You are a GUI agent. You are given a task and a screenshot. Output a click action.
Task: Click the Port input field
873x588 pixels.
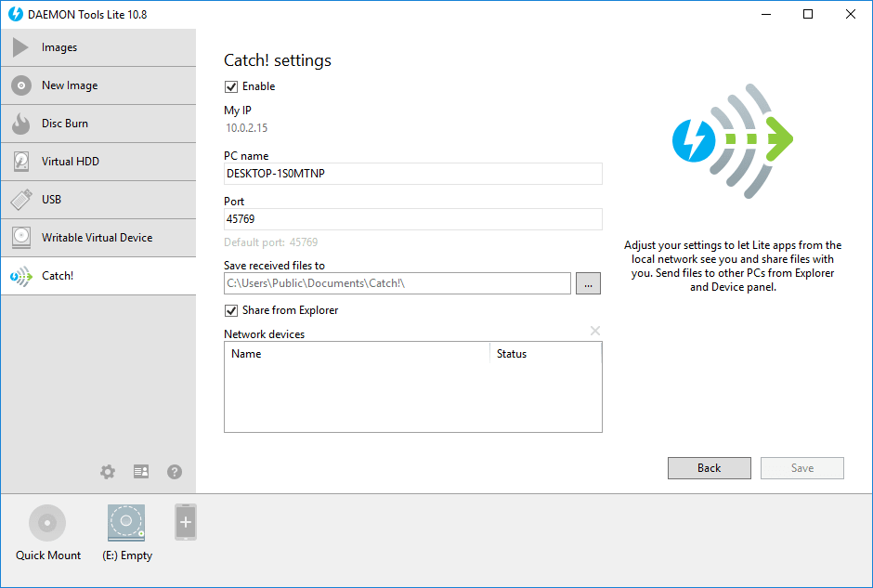pos(413,219)
